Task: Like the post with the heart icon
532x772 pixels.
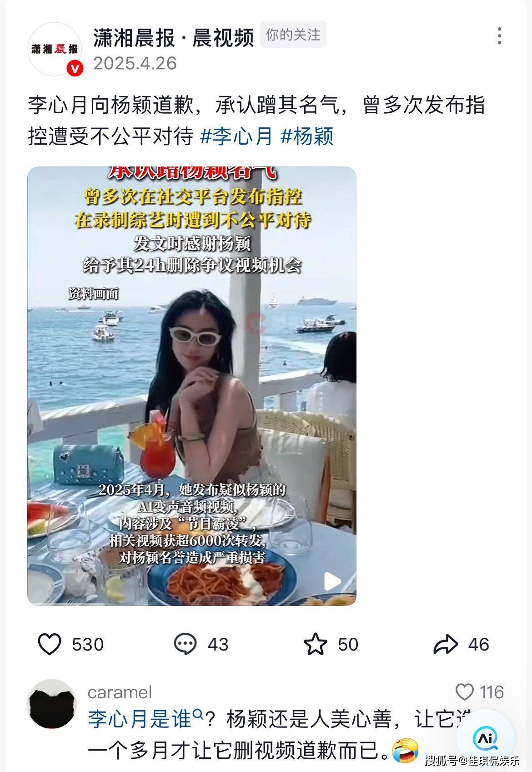Action: (49, 644)
